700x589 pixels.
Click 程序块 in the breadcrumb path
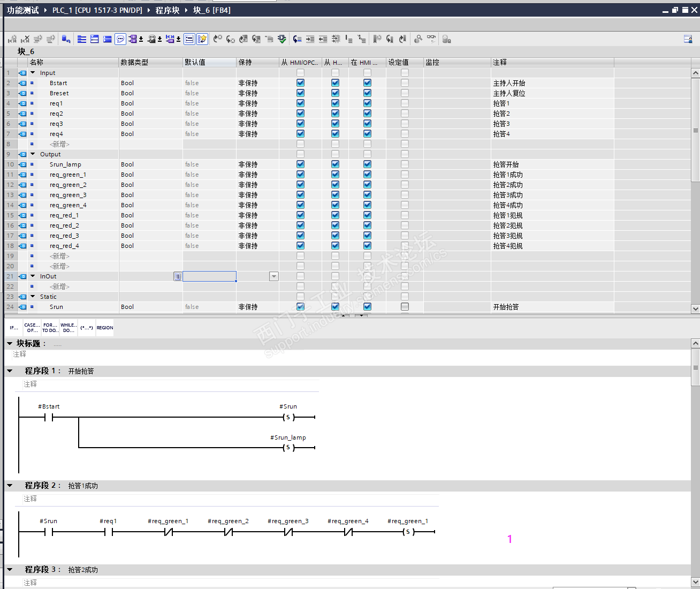(167, 10)
